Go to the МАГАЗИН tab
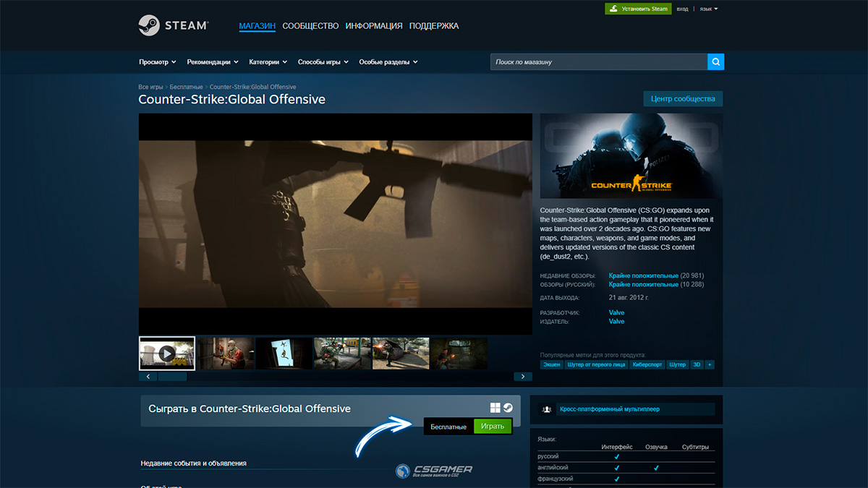This screenshot has width=868, height=488. point(257,26)
